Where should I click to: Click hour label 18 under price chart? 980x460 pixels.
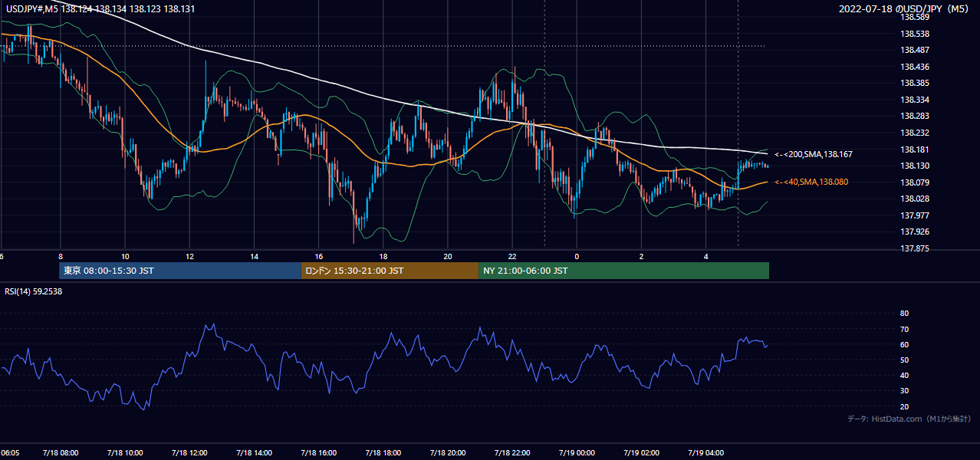(x=383, y=256)
